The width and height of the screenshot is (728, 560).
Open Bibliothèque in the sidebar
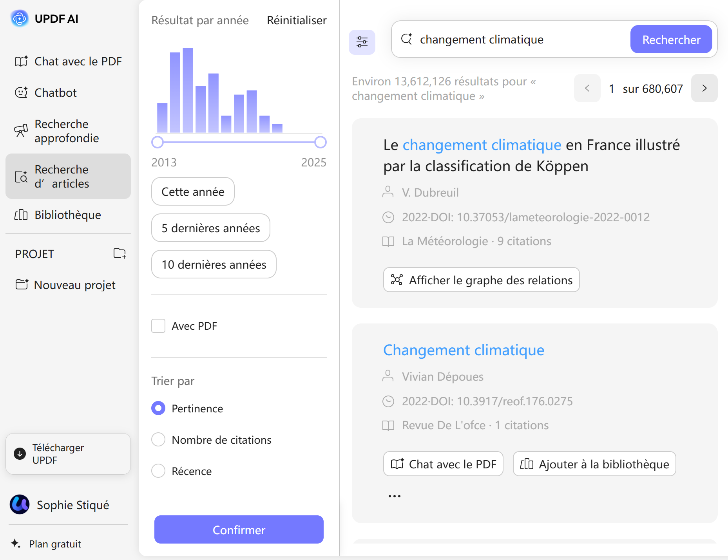(67, 215)
